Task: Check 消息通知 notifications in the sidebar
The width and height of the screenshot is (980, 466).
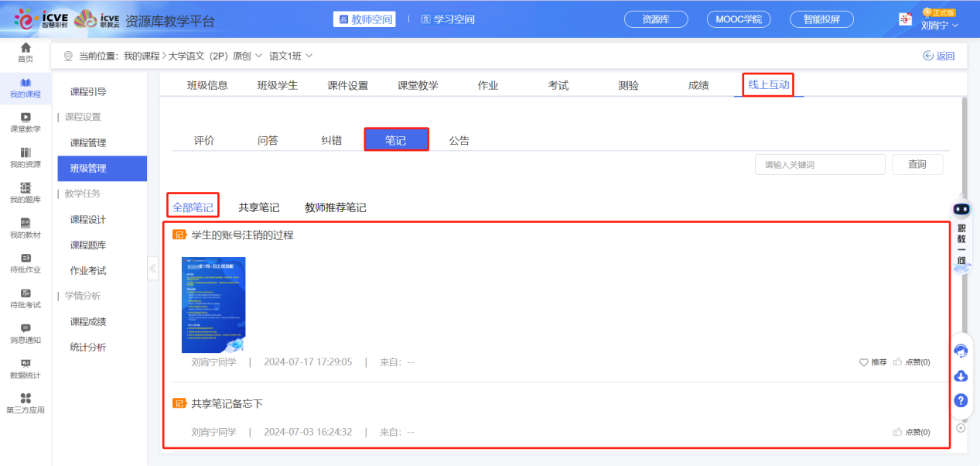Action: click(x=25, y=333)
